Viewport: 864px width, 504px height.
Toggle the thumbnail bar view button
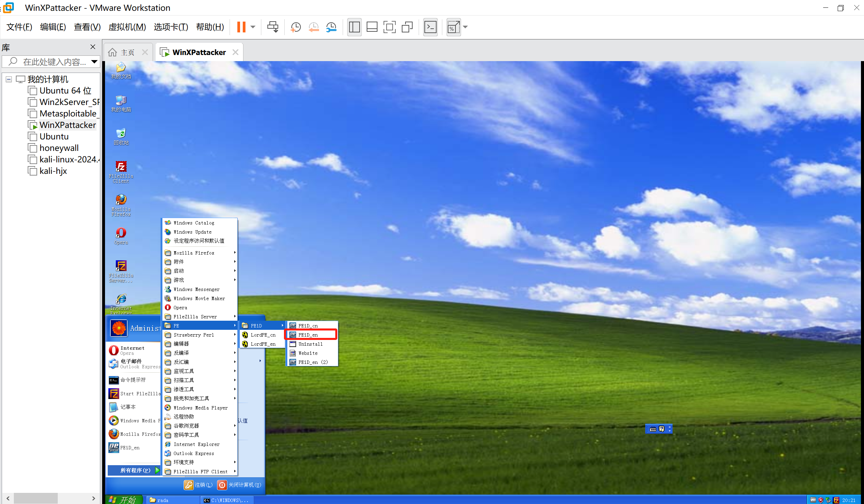(372, 27)
